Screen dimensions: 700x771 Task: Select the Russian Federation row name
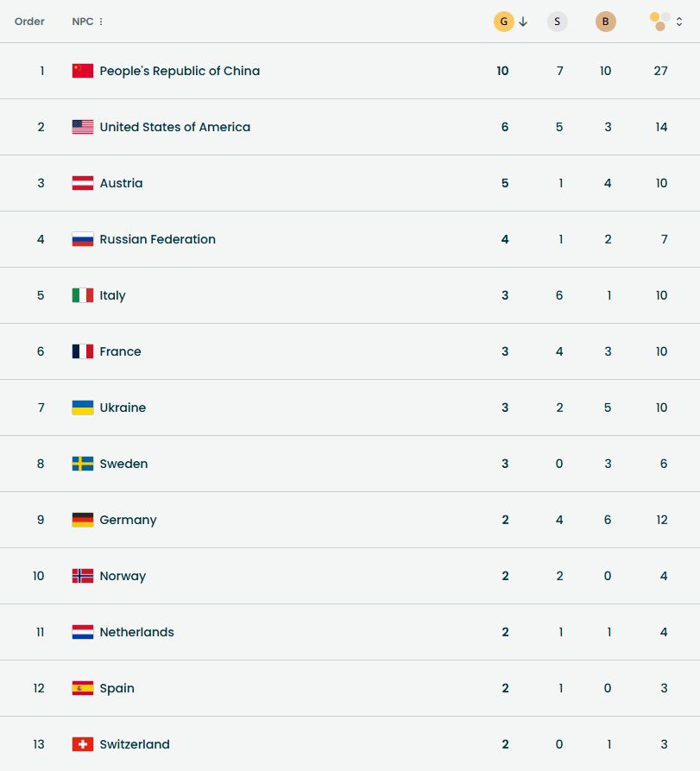158,239
